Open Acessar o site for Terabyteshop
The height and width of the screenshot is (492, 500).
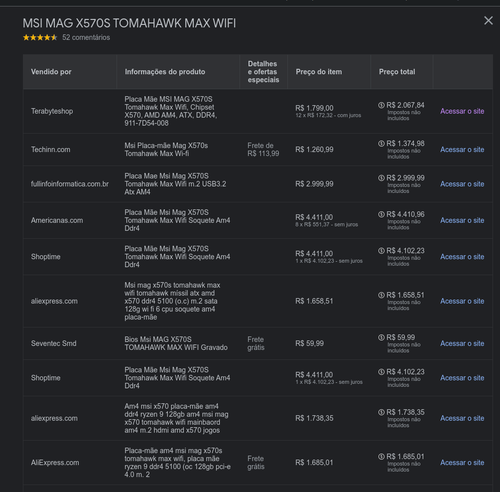[x=462, y=111]
